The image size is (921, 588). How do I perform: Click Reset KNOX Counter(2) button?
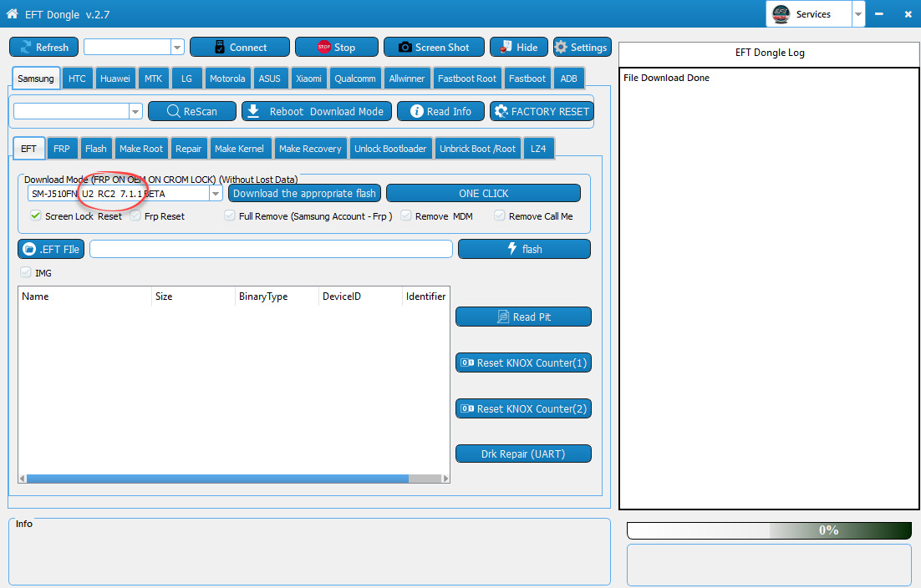(x=523, y=408)
